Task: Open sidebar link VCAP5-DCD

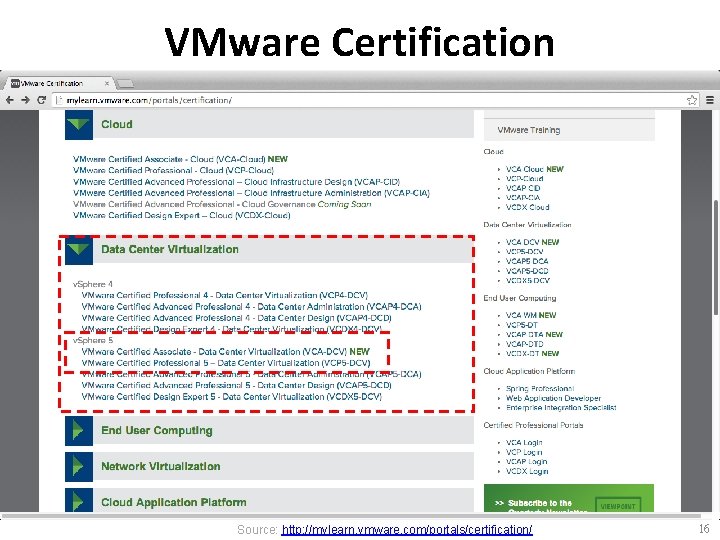Action: click(x=527, y=271)
